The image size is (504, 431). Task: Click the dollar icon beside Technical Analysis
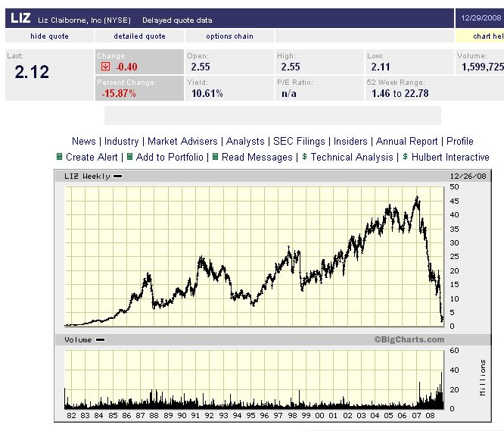[x=304, y=157]
